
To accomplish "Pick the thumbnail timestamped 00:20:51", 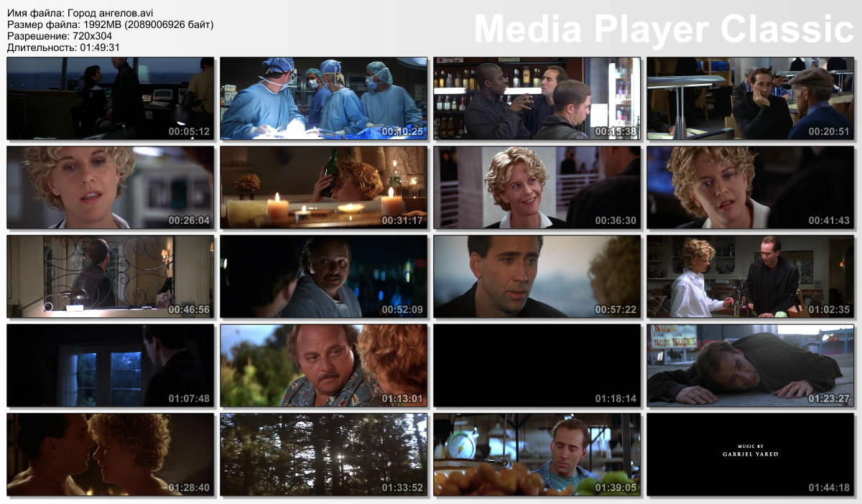I will (x=750, y=98).
